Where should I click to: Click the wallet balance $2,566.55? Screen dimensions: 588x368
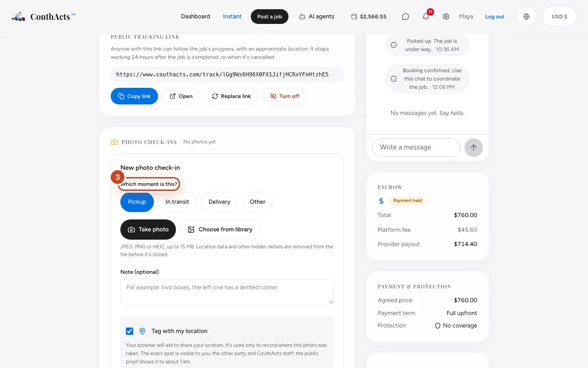[369, 17]
